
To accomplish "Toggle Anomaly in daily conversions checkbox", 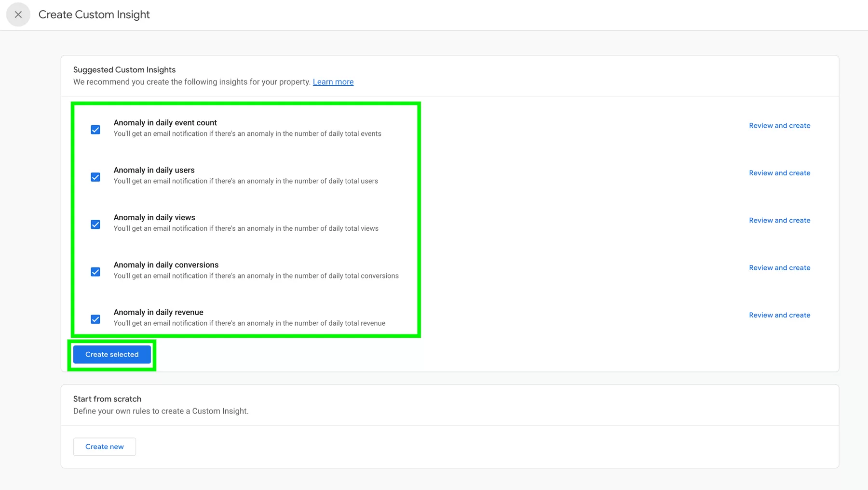I will [95, 272].
